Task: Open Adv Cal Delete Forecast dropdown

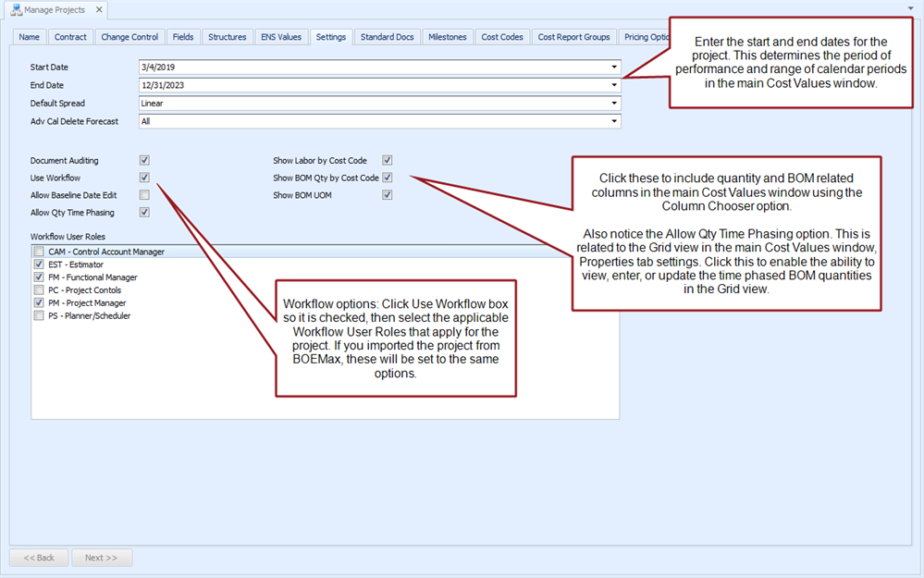Action: click(x=614, y=121)
